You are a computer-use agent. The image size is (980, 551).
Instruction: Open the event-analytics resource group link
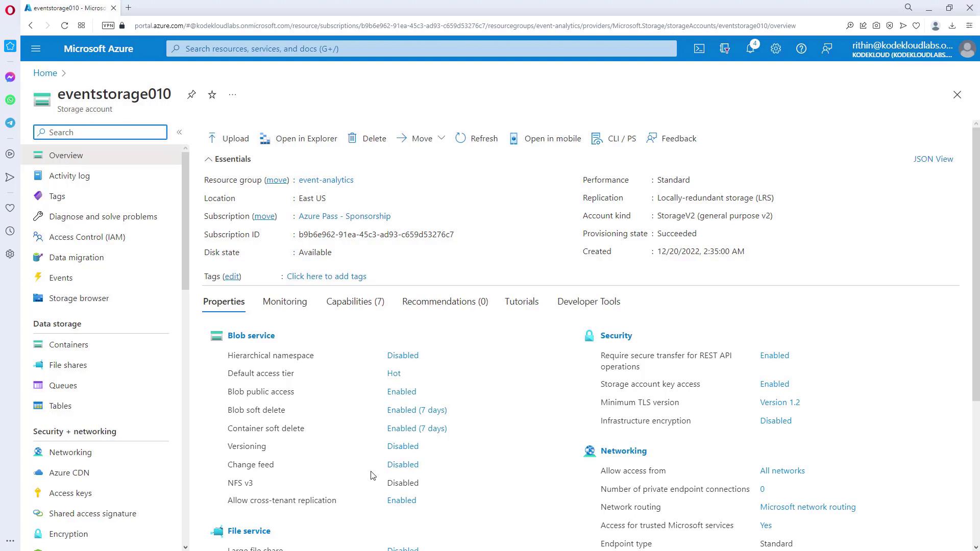326,180
